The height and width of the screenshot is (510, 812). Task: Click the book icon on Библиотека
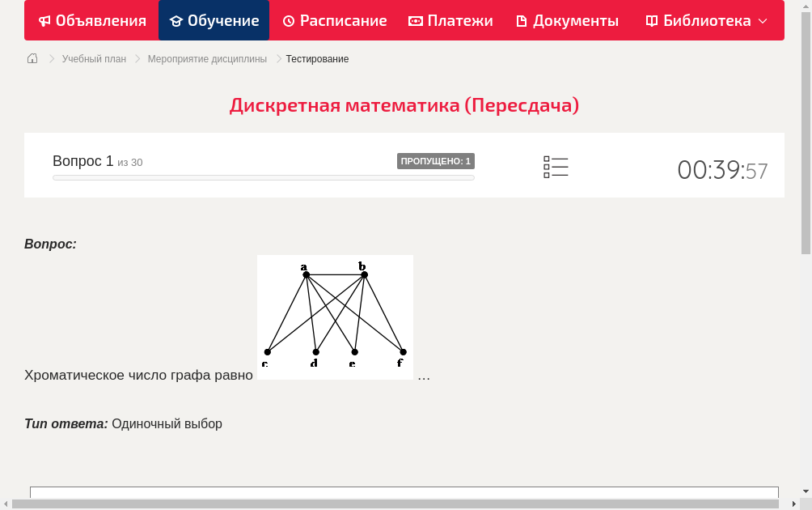(x=651, y=20)
